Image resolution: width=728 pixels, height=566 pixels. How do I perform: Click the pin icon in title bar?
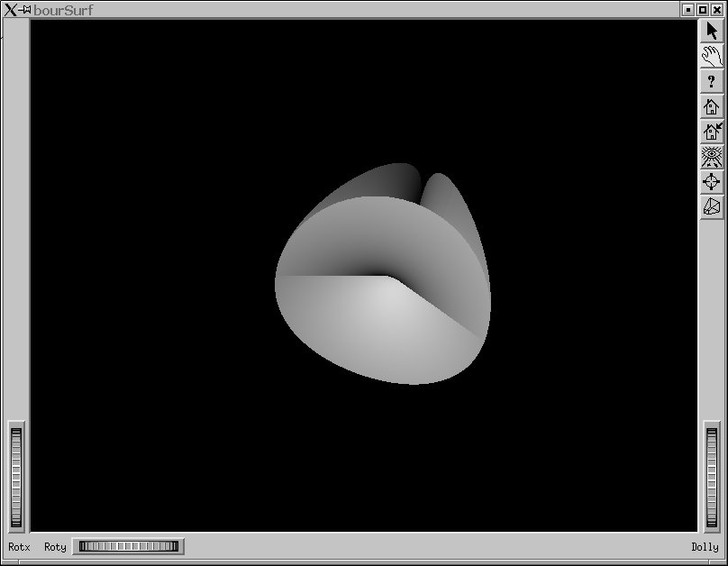(25, 9)
